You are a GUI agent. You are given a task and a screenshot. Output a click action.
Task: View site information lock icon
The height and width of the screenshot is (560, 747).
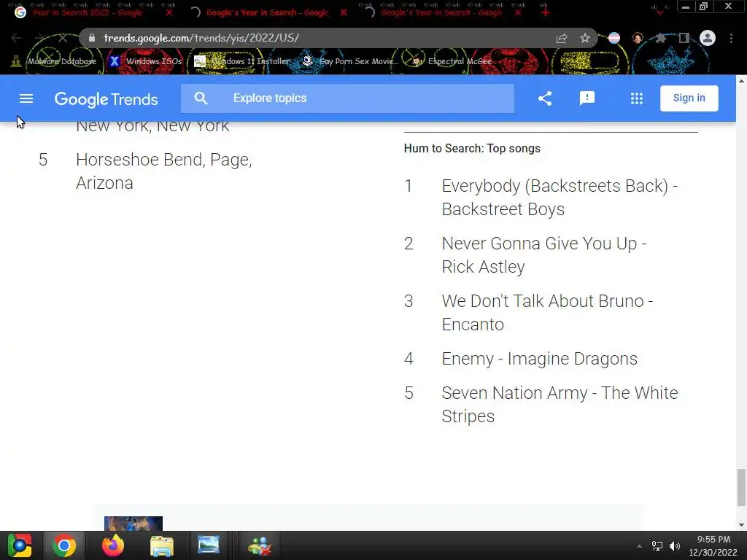[x=91, y=38]
